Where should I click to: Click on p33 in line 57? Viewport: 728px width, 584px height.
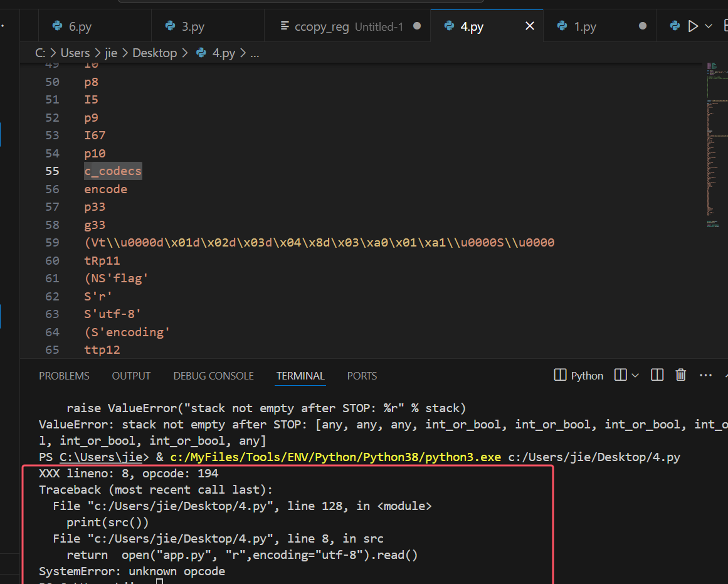tap(95, 207)
